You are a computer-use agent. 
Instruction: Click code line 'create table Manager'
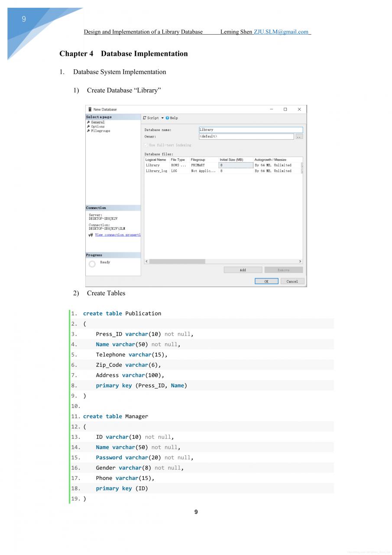tap(116, 416)
